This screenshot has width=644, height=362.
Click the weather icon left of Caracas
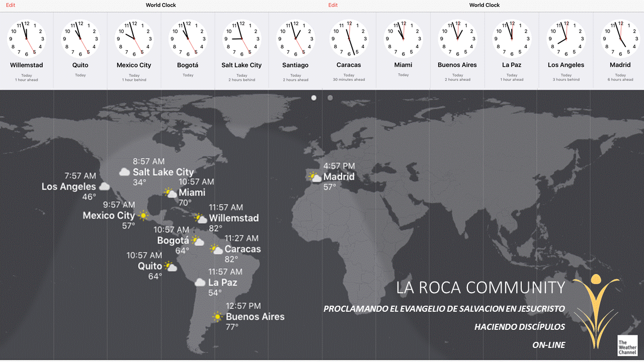pos(216,249)
